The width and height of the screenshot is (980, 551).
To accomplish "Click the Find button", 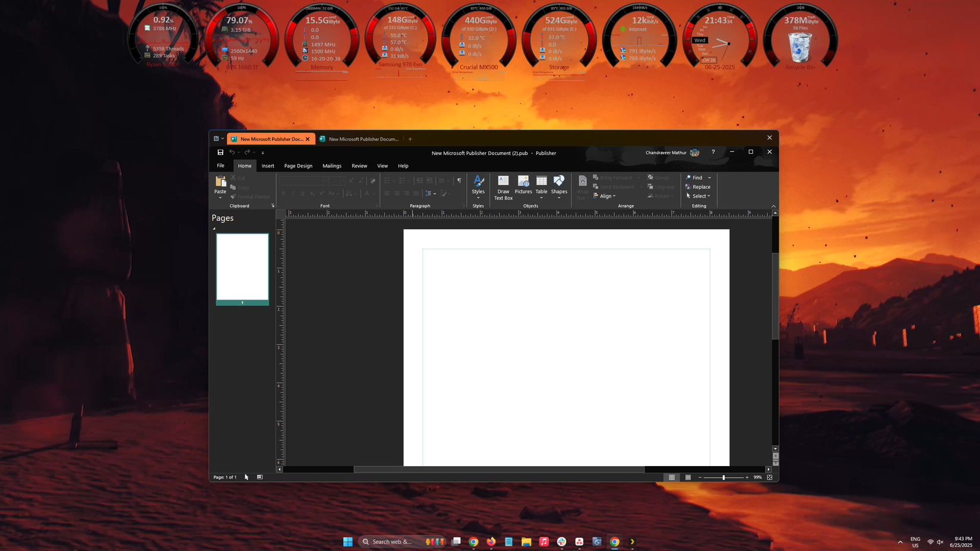I will click(x=694, y=178).
